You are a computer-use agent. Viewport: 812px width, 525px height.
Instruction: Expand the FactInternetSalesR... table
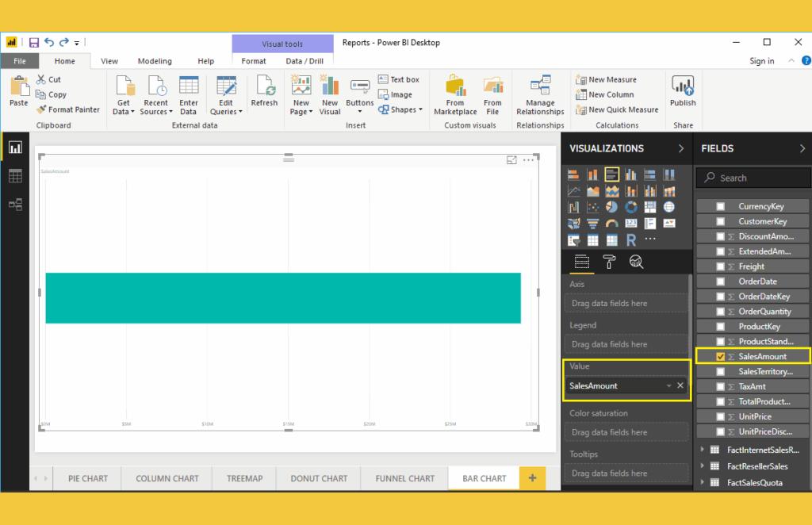pyautogui.click(x=703, y=450)
